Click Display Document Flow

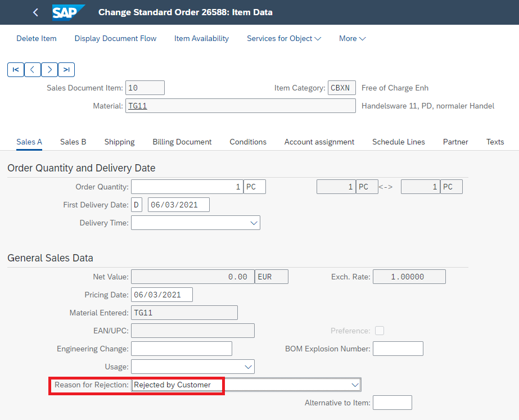pyautogui.click(x=115, y=38)
